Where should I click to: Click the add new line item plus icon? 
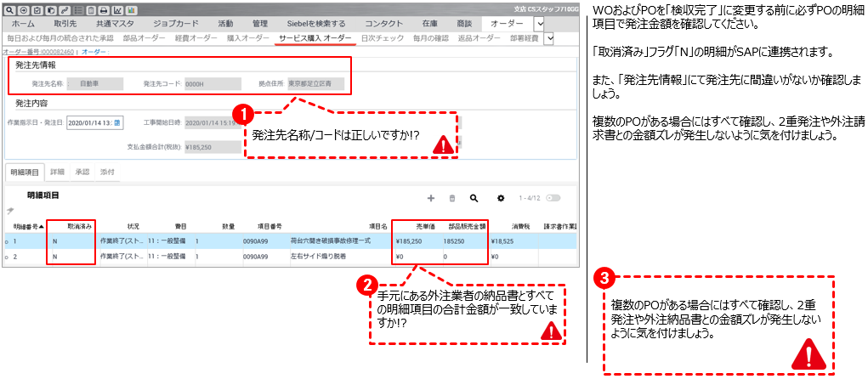coord(431,198)
